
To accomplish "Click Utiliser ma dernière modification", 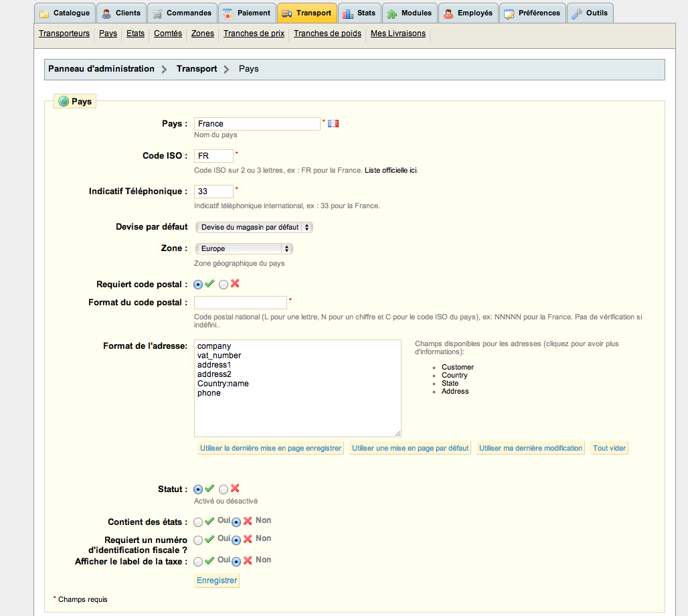I will coord(531,448).
